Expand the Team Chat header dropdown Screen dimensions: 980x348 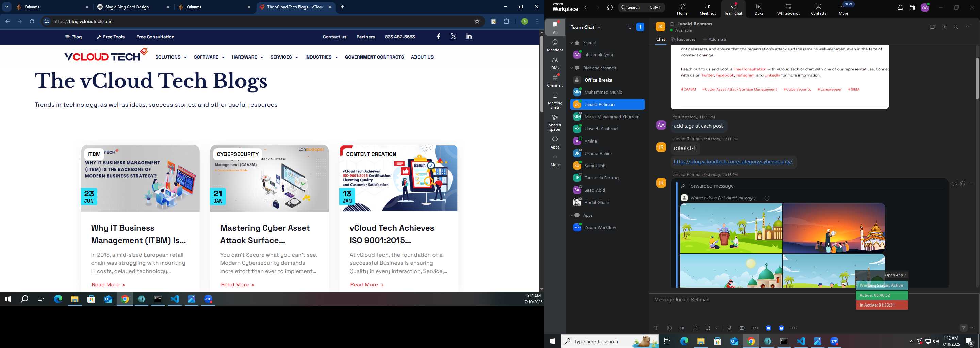[x=599, y=27]
